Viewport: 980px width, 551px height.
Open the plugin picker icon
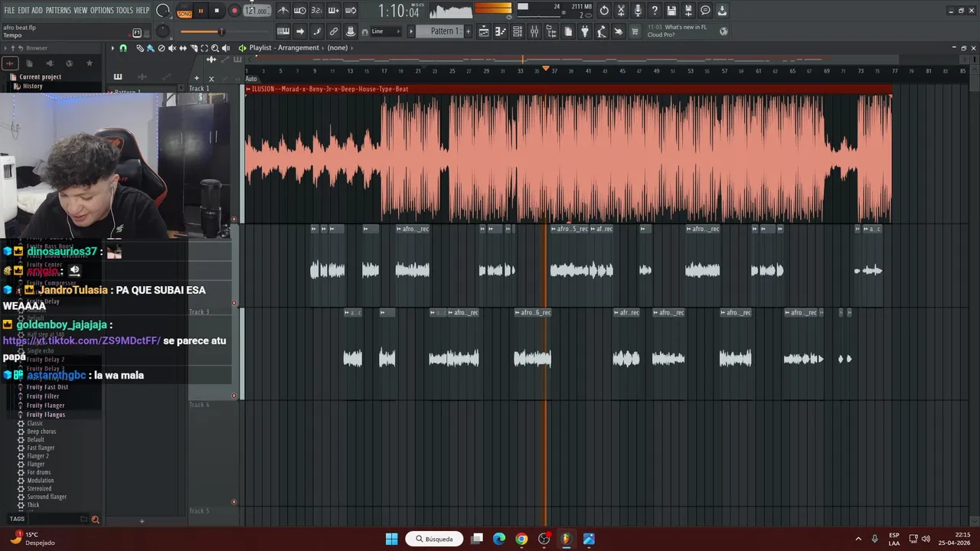[585, 31]
